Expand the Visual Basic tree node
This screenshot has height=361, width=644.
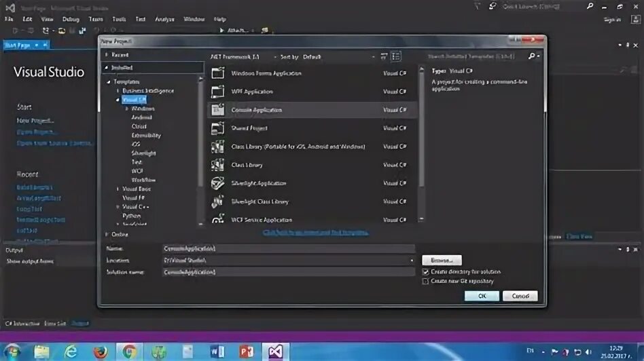click(118, 189)
